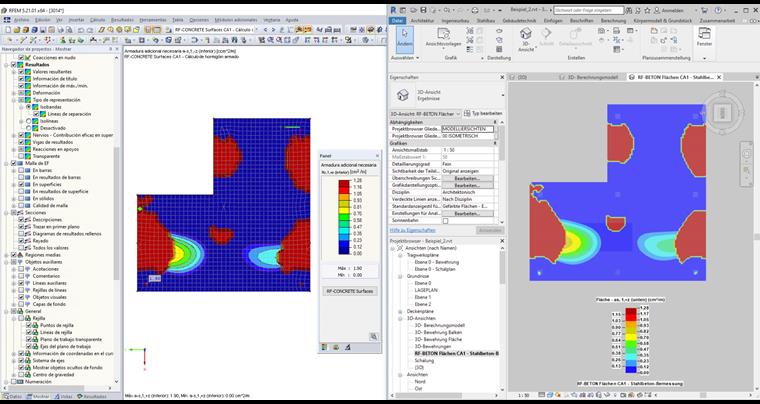This screenshot has height=404, width=760.
Task: Click previous result arrow beside RF-CONCRETE dropdown
Action: [266, 30]
